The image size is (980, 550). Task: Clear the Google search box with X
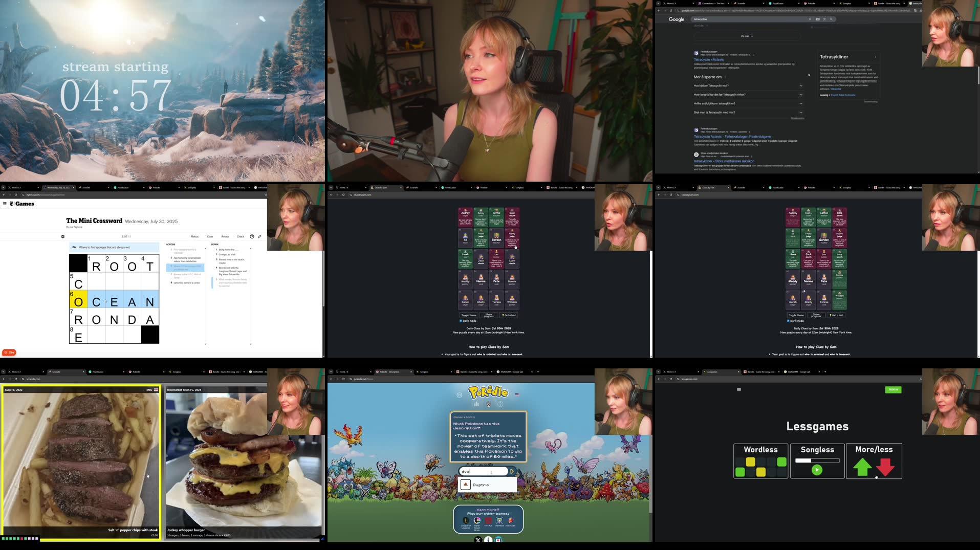coord(810,19)
